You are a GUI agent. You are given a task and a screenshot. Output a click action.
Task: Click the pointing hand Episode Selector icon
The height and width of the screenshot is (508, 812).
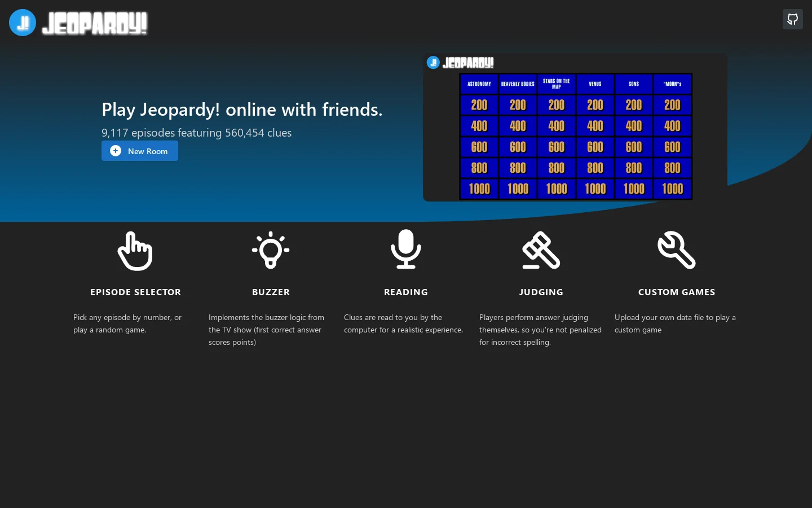[x=135, y=251]
